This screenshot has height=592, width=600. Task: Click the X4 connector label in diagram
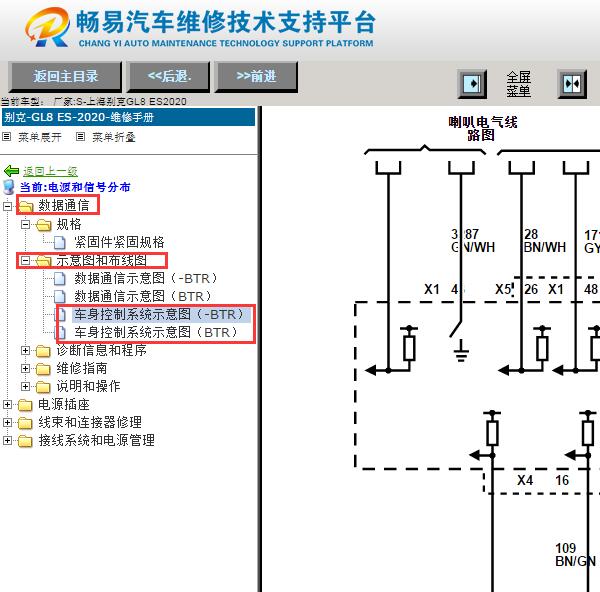coord(525,480)
